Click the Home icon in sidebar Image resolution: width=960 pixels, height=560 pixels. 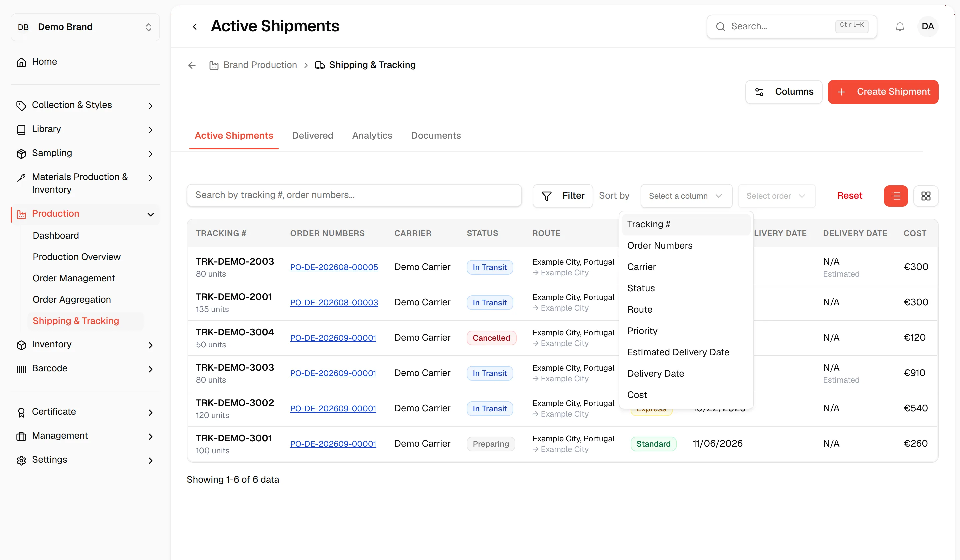click(21, 62)
